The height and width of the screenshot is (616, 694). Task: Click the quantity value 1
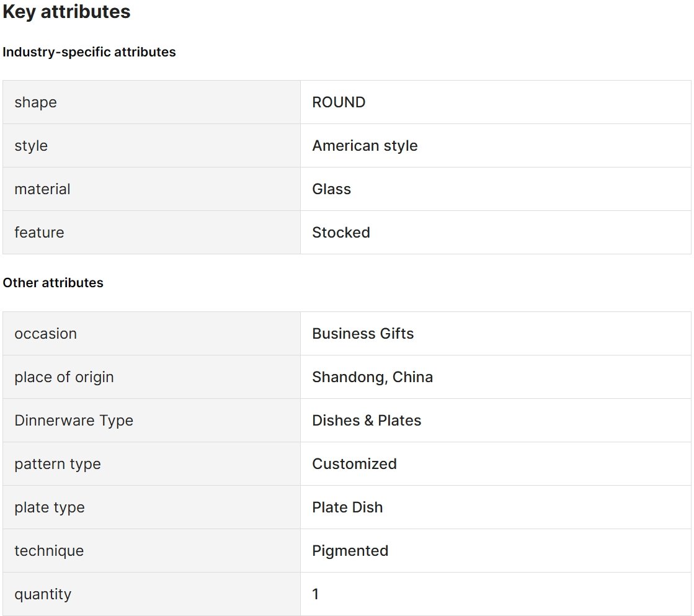click(x=315, y=594)
